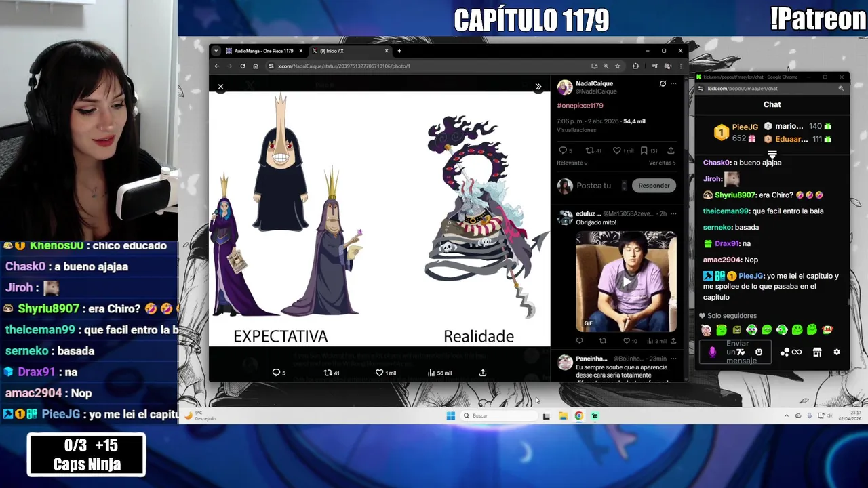Open the emoji picker in Kick chat
Image resolution: width=868 pixels, height=488 pixels.
[x=759, y=352]
